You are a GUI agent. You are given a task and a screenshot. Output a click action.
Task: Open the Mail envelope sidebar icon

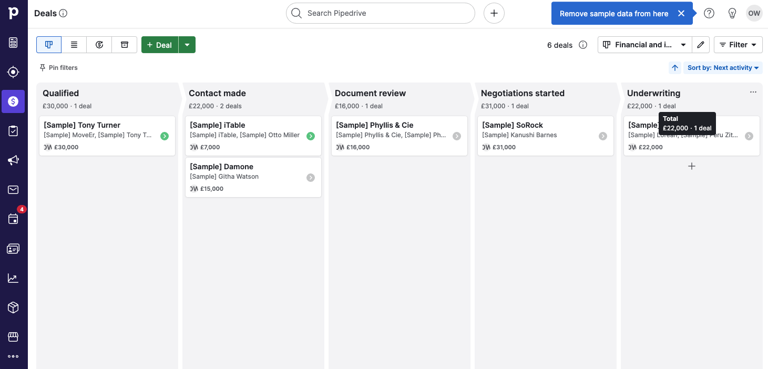pos(13,190)
